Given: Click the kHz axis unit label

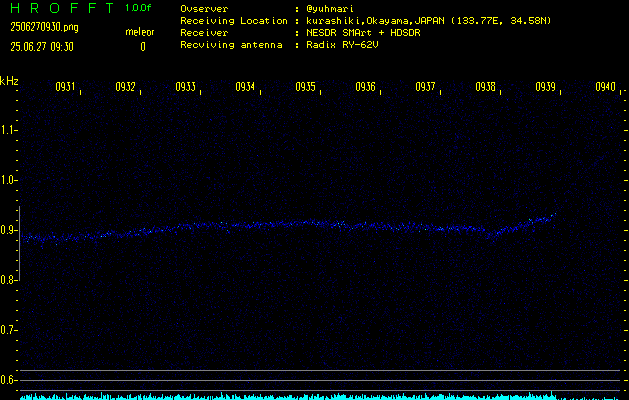Looking at the screenshot, I should (x=9, y=81).
